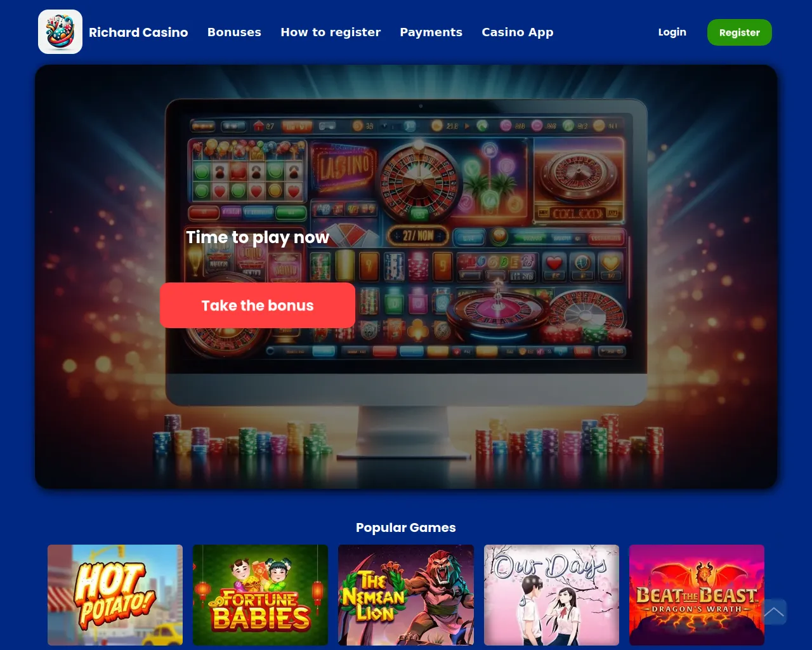Select the Our Days game tile

[x=551, y=595]
